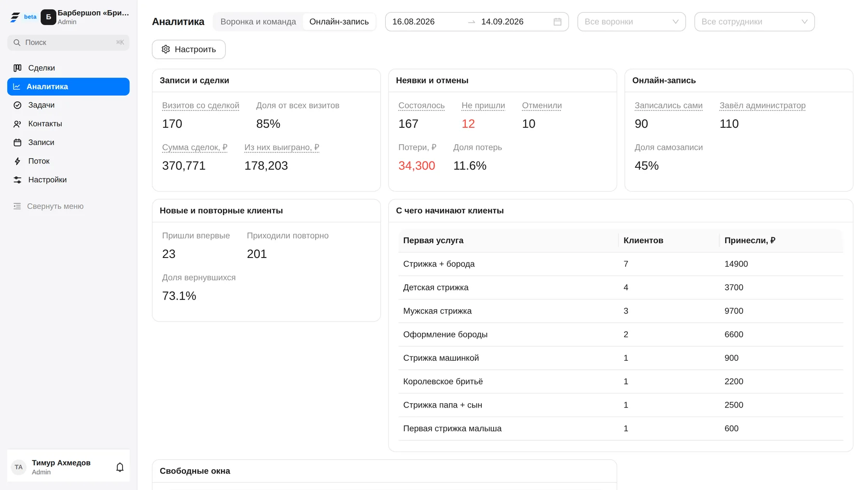Click the Из них выиграно, ₽ label

coord(282,148)
